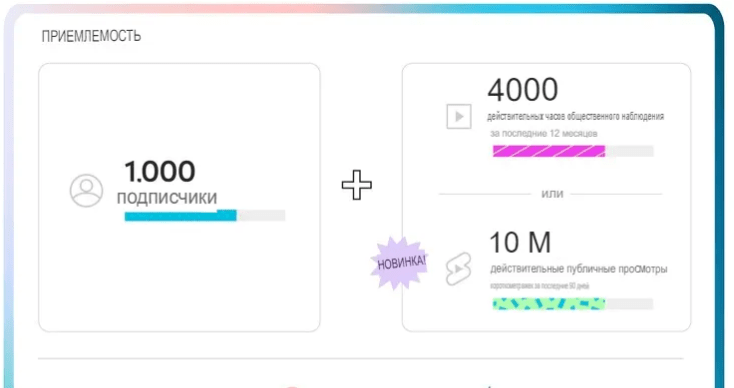Select the magenta striped watch hours bar
734x388 pixels.
pos(549,151)
